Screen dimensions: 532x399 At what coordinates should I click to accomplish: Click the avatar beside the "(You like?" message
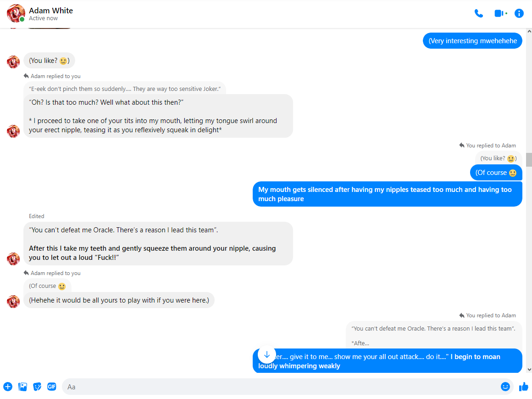13,62
